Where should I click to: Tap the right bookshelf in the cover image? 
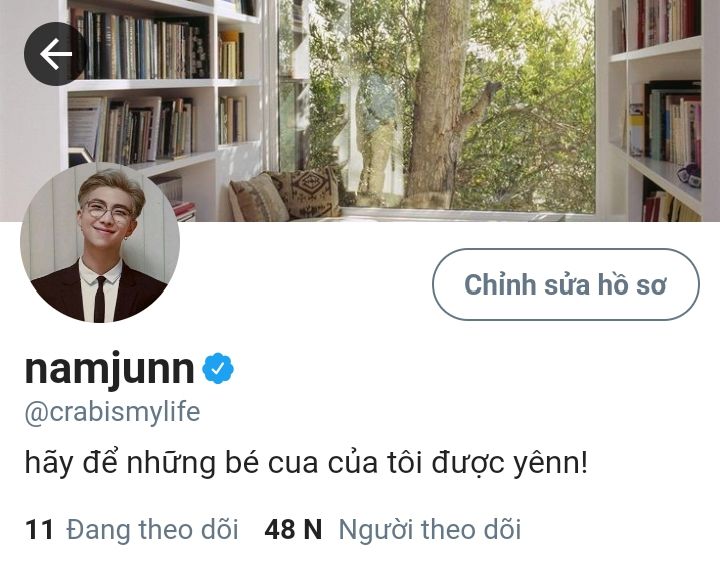click(659, 108)
